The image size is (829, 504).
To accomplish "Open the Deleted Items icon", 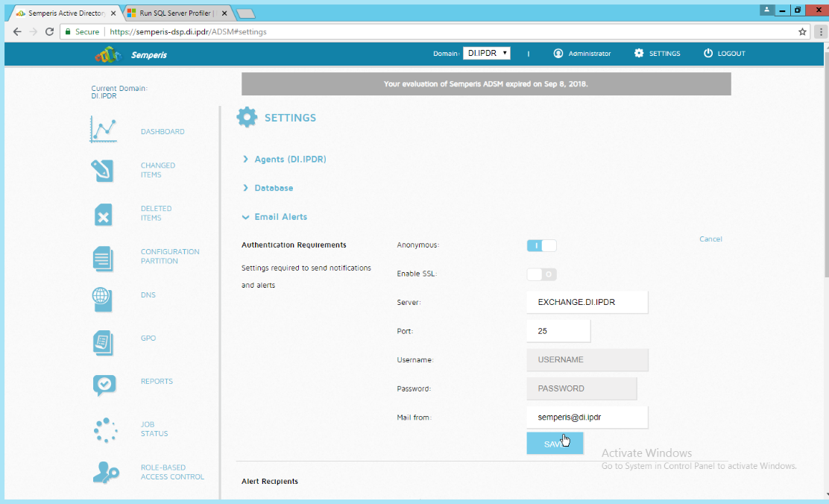I will (x=104, y=215).
